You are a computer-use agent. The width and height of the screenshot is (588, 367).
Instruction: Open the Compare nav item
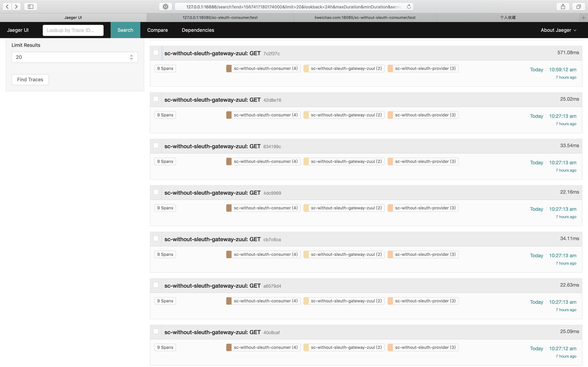(x=157, y=30)
